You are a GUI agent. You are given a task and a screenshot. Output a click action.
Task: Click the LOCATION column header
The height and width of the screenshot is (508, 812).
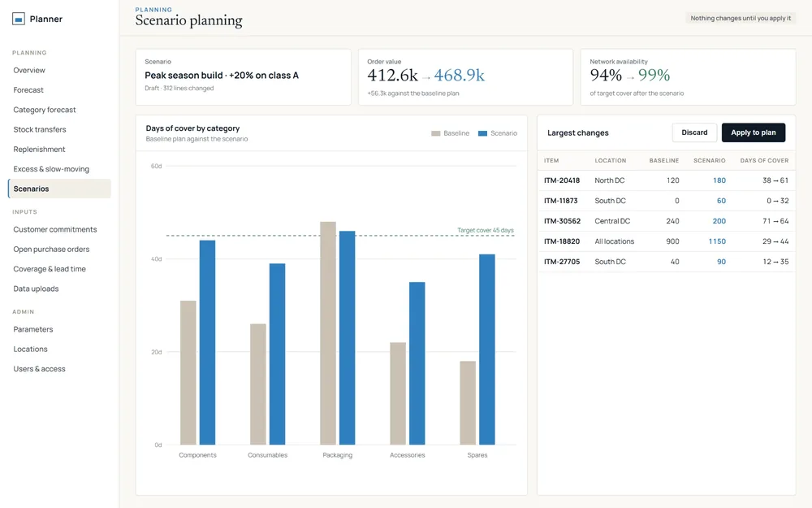(610, 161)
